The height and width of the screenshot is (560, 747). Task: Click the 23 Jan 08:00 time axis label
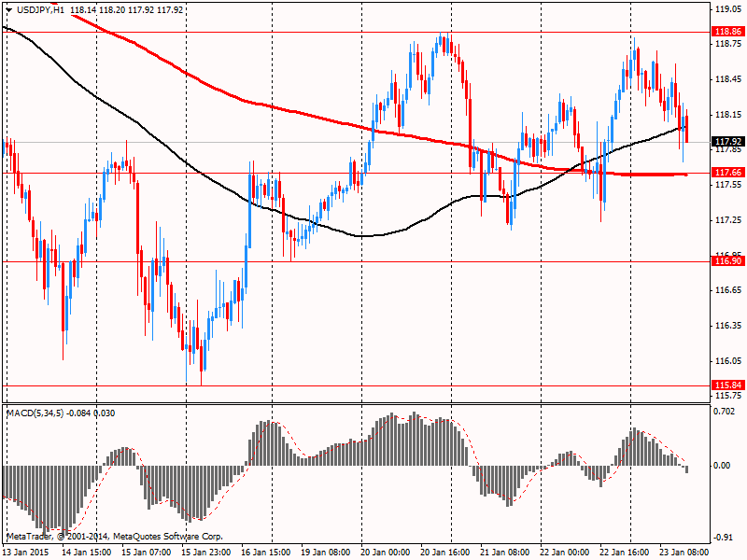click(x=684, y=553)
